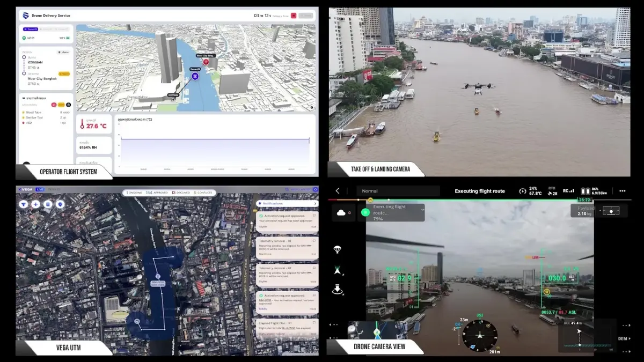
Task: Click the compass heading indicator dial
Action: click(476, 334)
